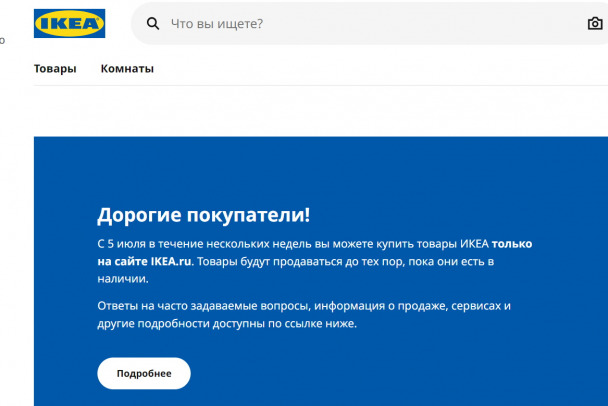Click the magnifying glass search icon

(x=153, y=24)
